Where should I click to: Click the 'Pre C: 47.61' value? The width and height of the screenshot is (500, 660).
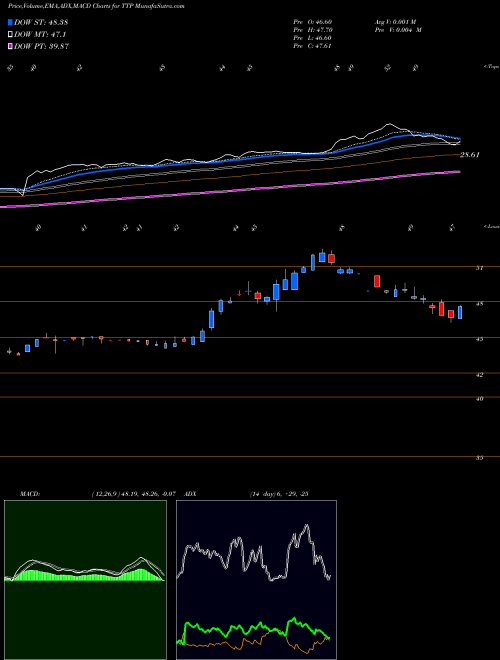(x=313, y=46)
